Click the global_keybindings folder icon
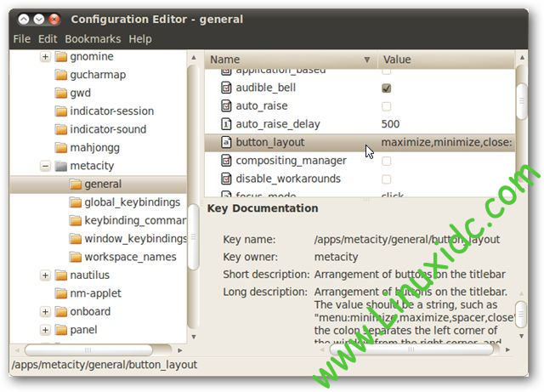The image size is (544, 392). [x=76, y=202]
